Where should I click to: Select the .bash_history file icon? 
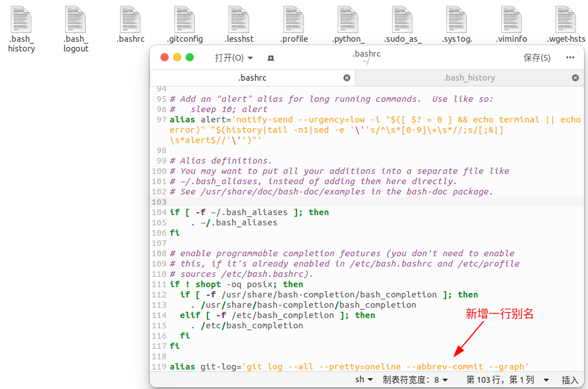coord(21,19)
